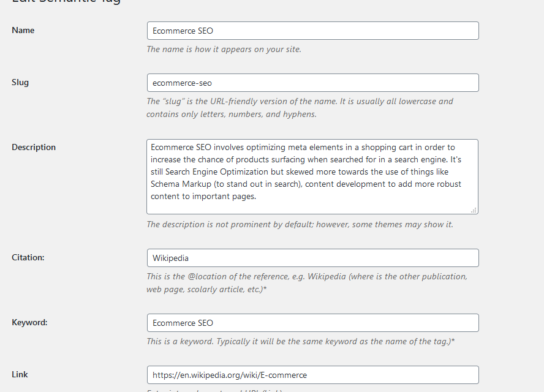Click the Name field label

coord(23,31)
